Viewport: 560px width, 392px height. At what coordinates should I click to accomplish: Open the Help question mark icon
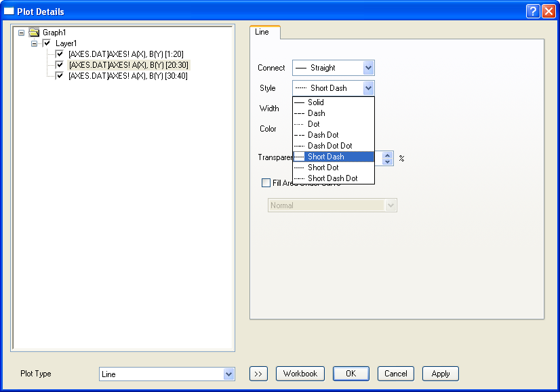point(532,11)
